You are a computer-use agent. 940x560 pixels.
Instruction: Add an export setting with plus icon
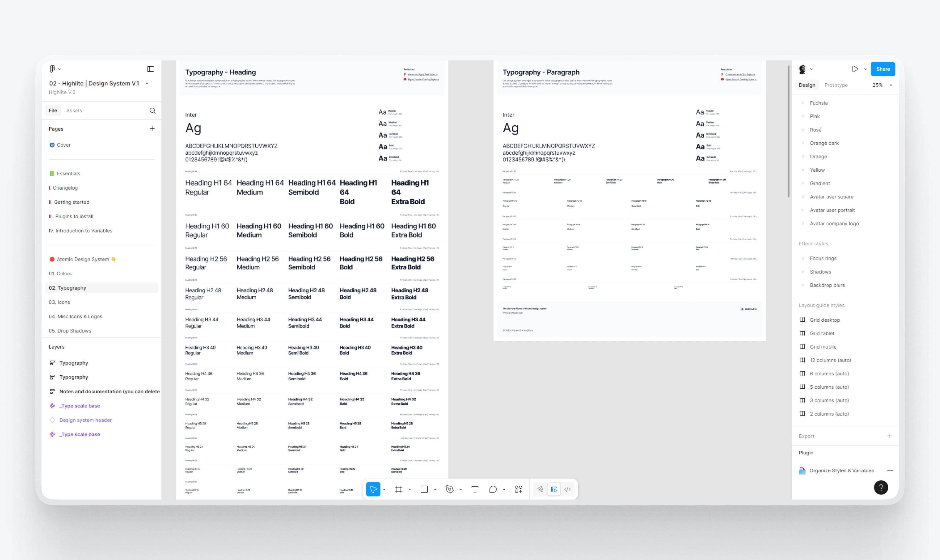point(890,436)
